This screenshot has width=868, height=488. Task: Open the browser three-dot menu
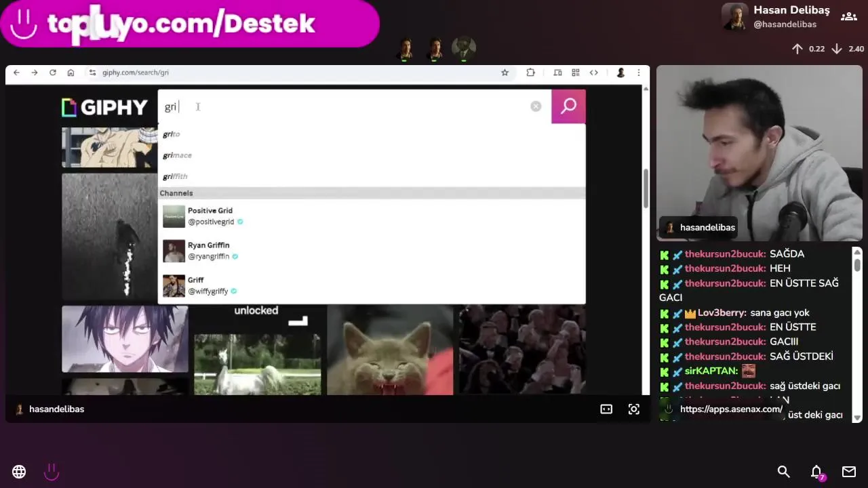(x=638, y=73)
